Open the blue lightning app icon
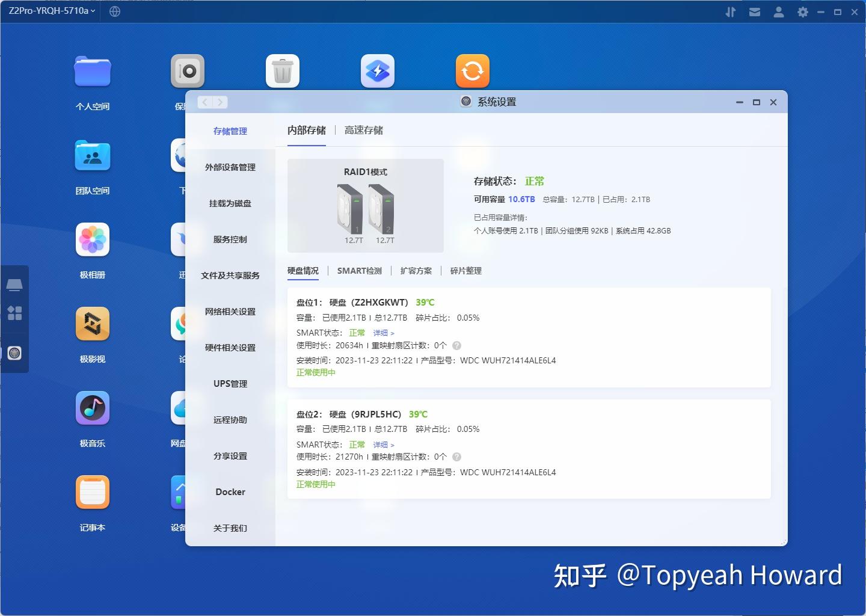The height and width of the screenshot is (616, 866). [378, 71]
